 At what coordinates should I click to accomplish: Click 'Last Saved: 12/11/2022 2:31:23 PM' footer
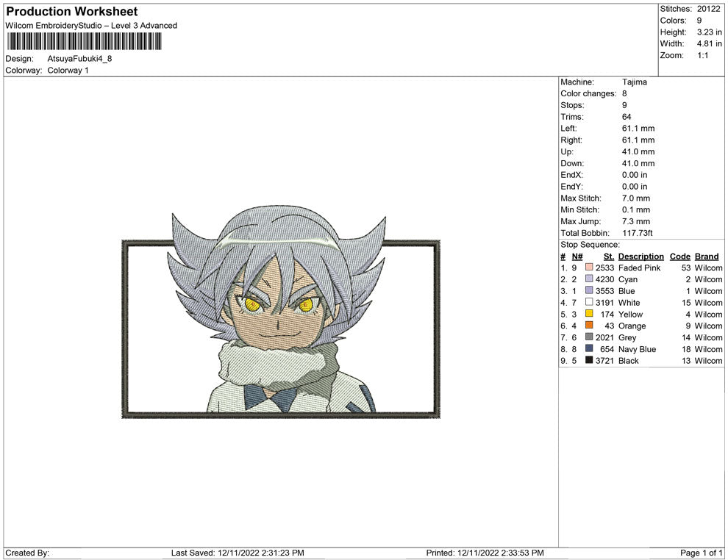(x=238, y=553)
